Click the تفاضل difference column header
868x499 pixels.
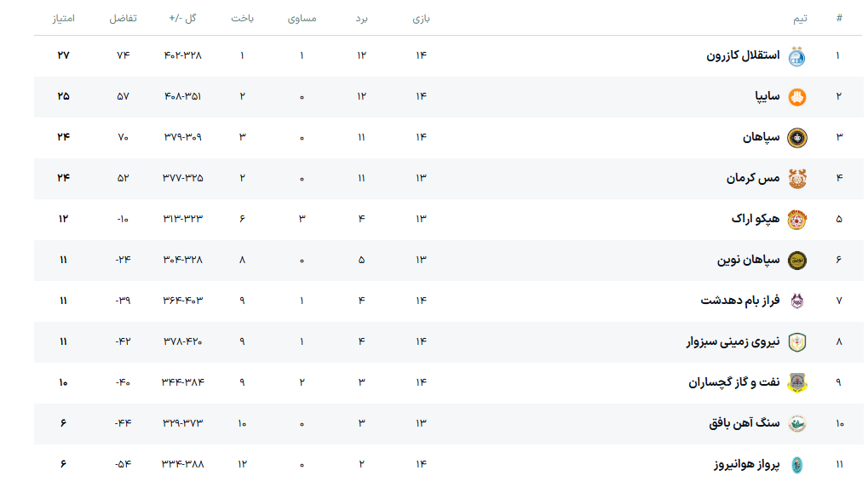point(123,19)
